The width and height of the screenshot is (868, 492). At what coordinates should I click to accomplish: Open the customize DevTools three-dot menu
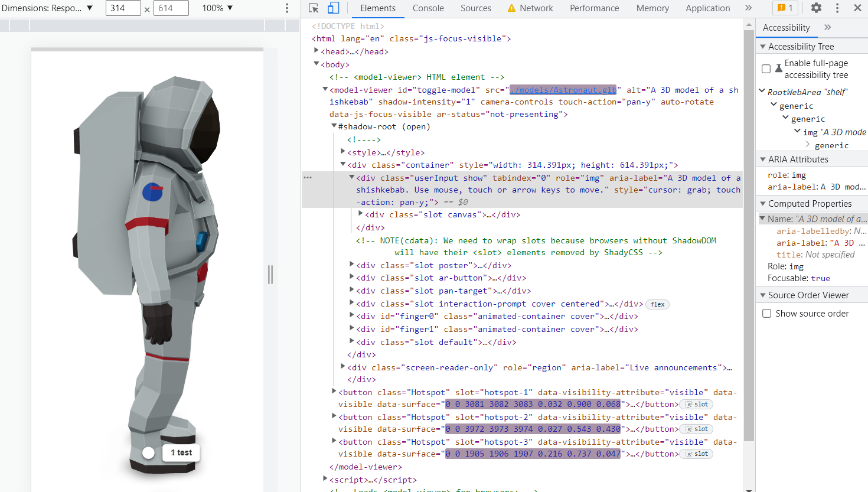tap(837, 8)
